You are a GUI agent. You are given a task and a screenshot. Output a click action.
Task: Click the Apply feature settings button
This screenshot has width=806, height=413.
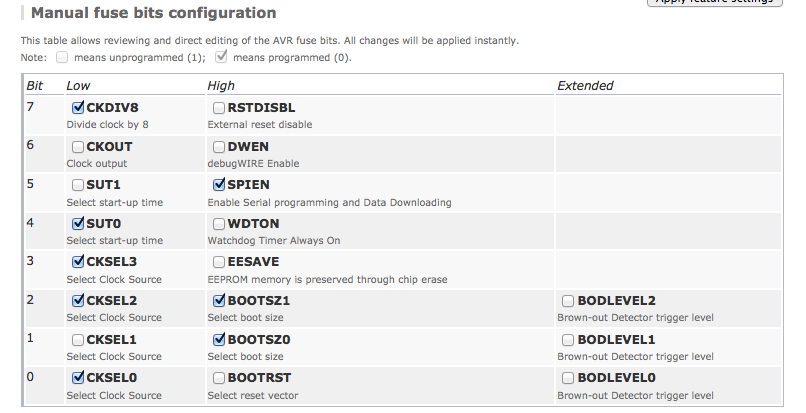coord(713,3)
